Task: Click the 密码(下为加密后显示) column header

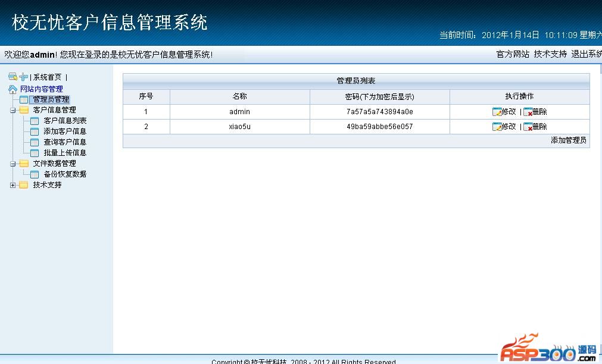Action: 380,97
